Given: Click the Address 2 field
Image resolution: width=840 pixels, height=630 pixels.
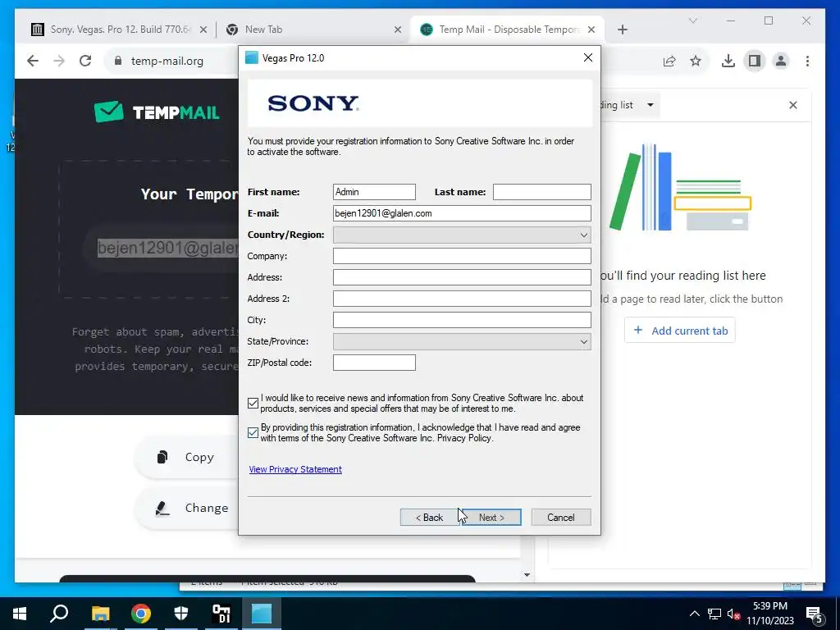Looking at the screenshot, I should (462, 299).
